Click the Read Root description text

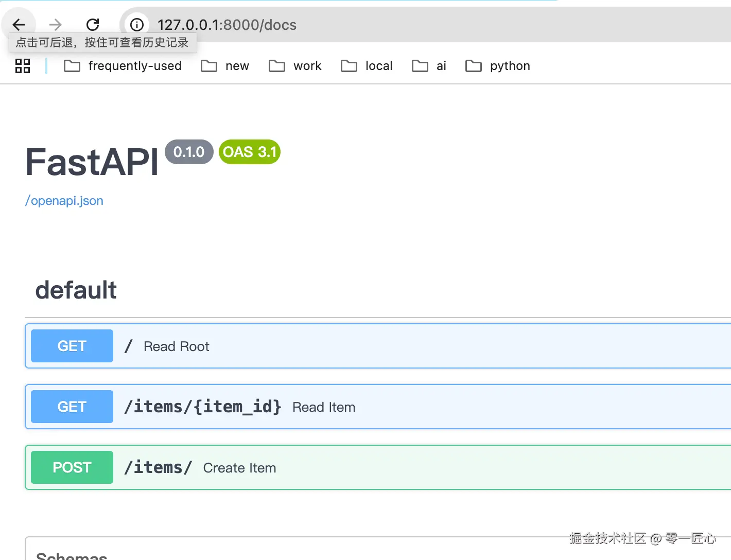point(177,346)
